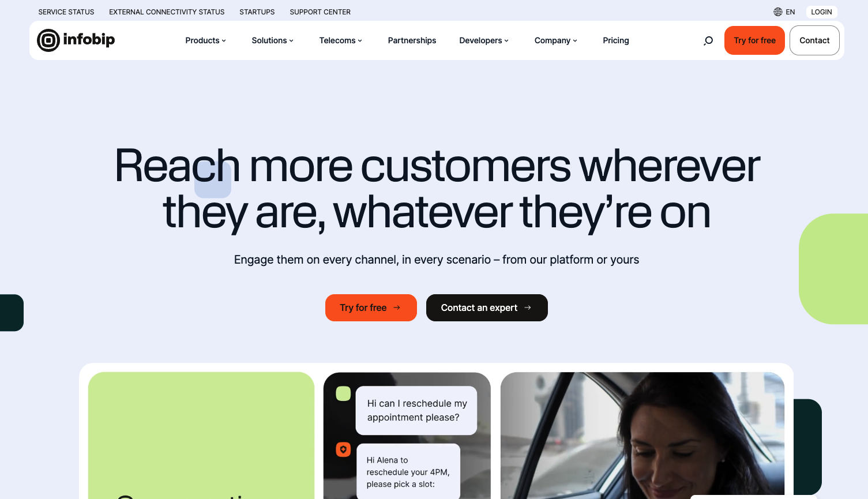
Task: Click the orange shield chat avatar icon
Action: click(x=343, y=449)
